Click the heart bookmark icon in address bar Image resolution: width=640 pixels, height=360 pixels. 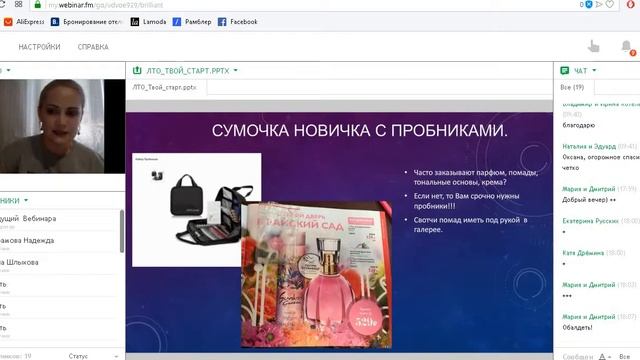click(x=610, y=4)
